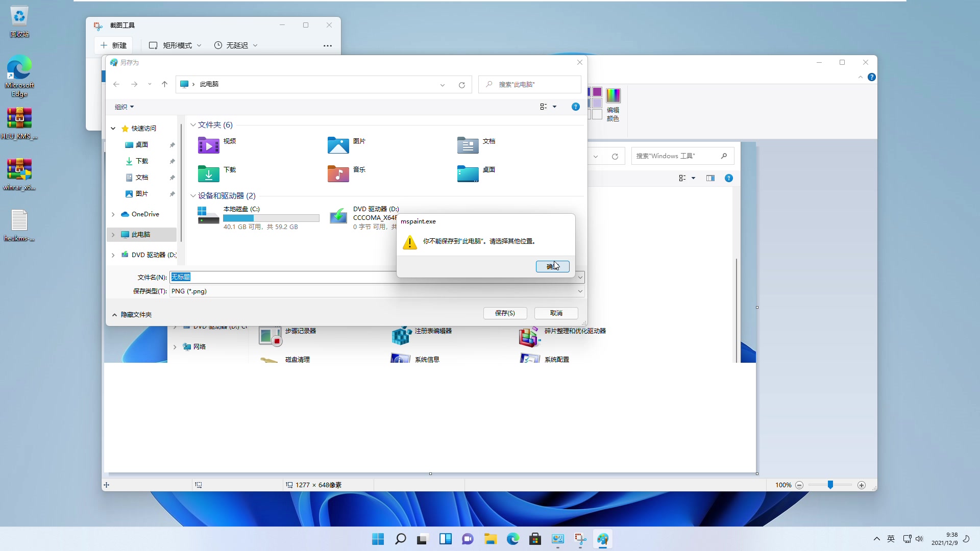The image size is (980, 551).
Task: Open the 无延迟 delay dropdown in Snipping Tool
Action: [x=256, y=45]
